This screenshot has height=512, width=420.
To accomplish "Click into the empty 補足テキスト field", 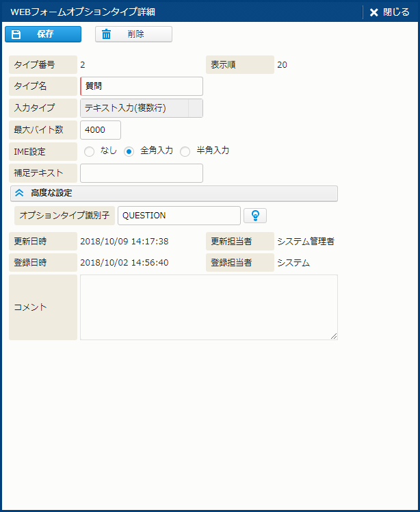I will tap(142, 173).
